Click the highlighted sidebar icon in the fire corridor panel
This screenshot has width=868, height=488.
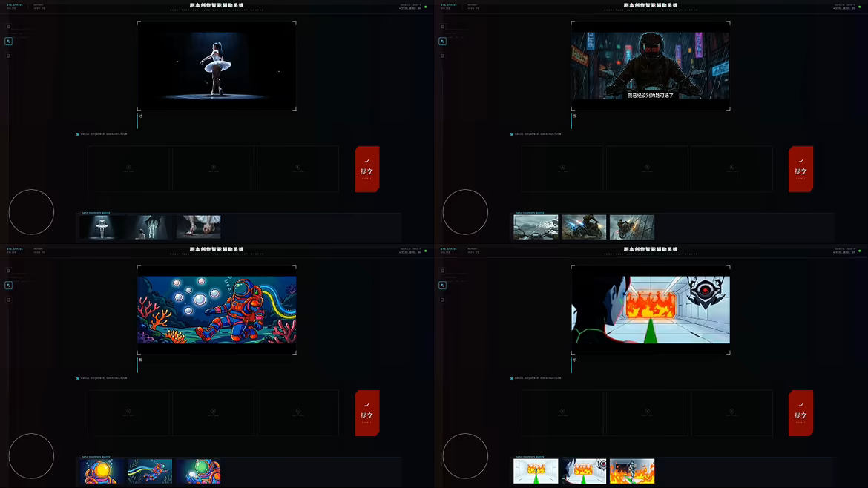click(x=443, y=286)
